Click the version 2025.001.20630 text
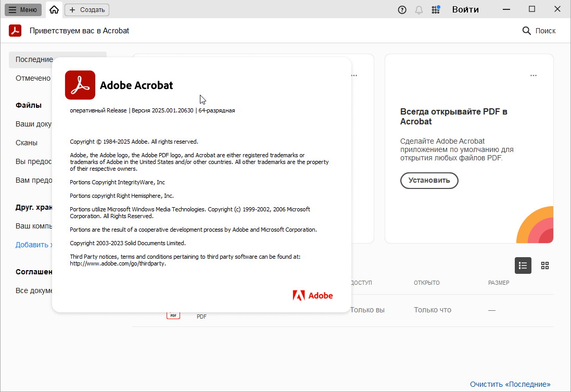 [162, 110]
